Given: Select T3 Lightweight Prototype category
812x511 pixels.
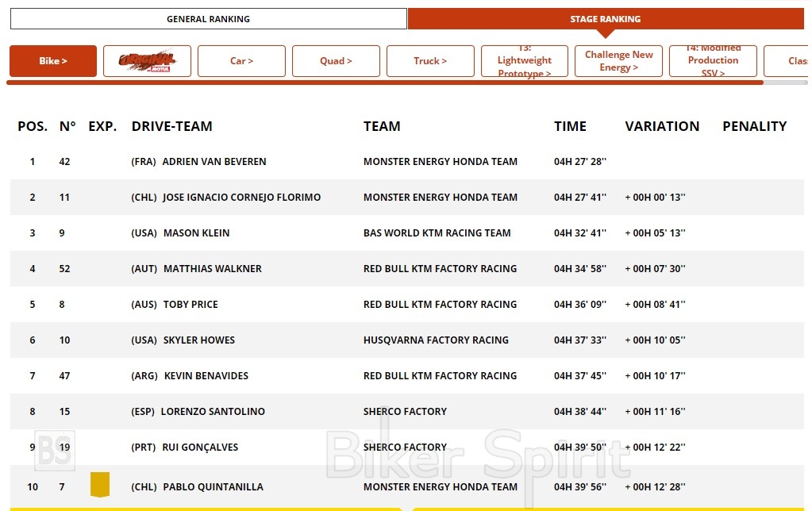Looking at the screenshot, I should [x=525, y=61].
